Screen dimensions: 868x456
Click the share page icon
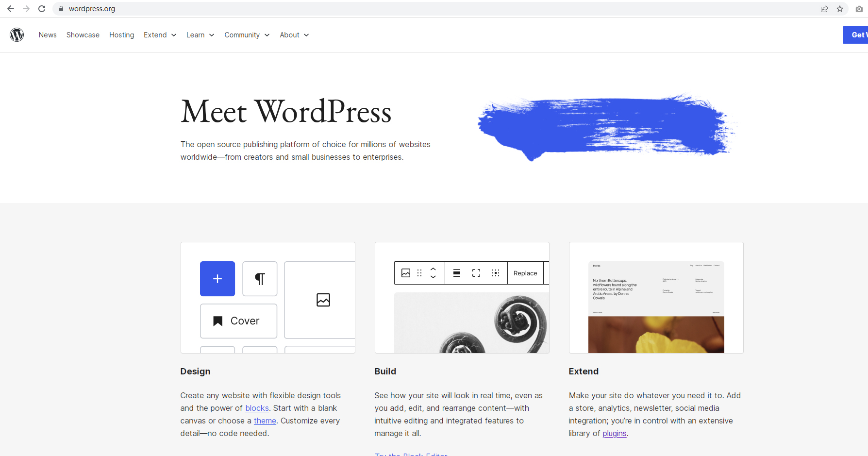pos(824,9)
